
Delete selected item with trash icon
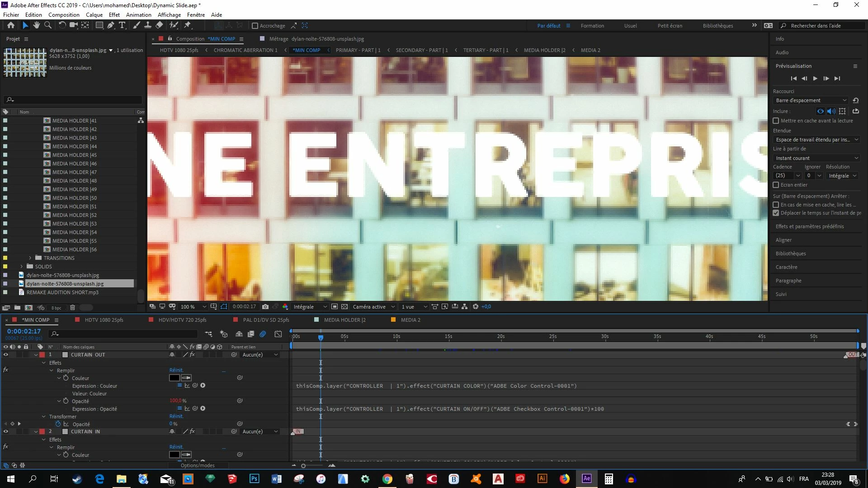pos(72,308)
